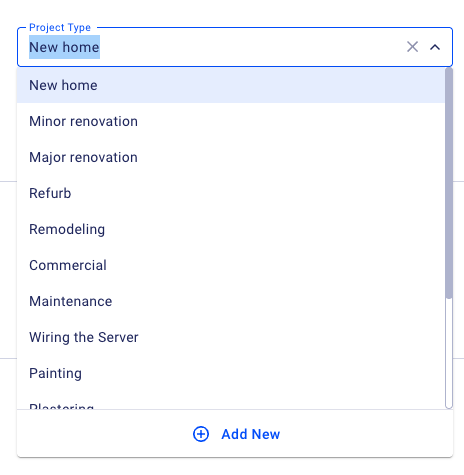This screenshot has height=475, width=464.
Task: Pick Maintenance as project type
Action: [x=231, y=301]
